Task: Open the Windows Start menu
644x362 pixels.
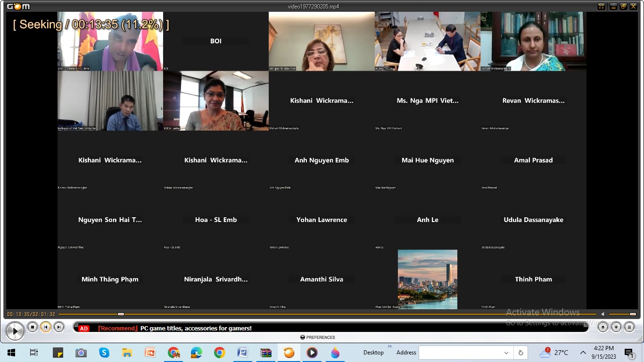Action: point(11,353)
